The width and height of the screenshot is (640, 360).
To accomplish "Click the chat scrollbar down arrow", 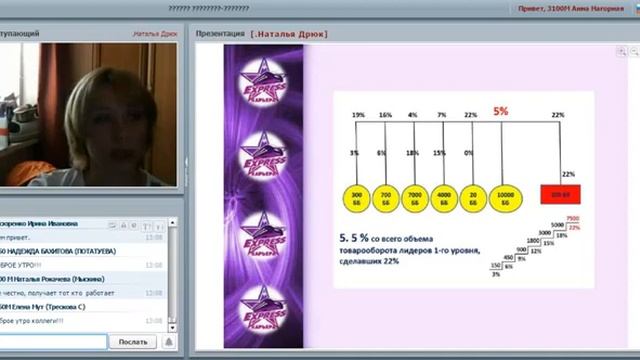I will (x=173, y=328).
